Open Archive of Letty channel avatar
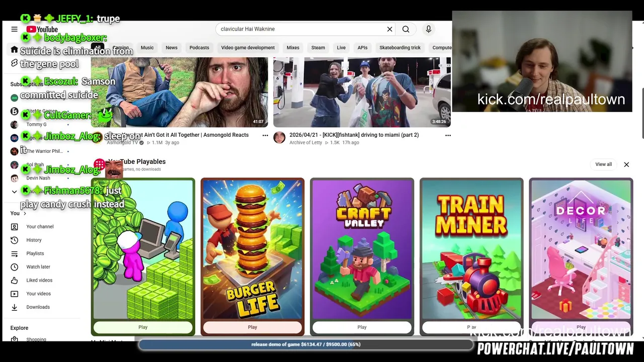The image size is (644, 362). coord(279,137)
